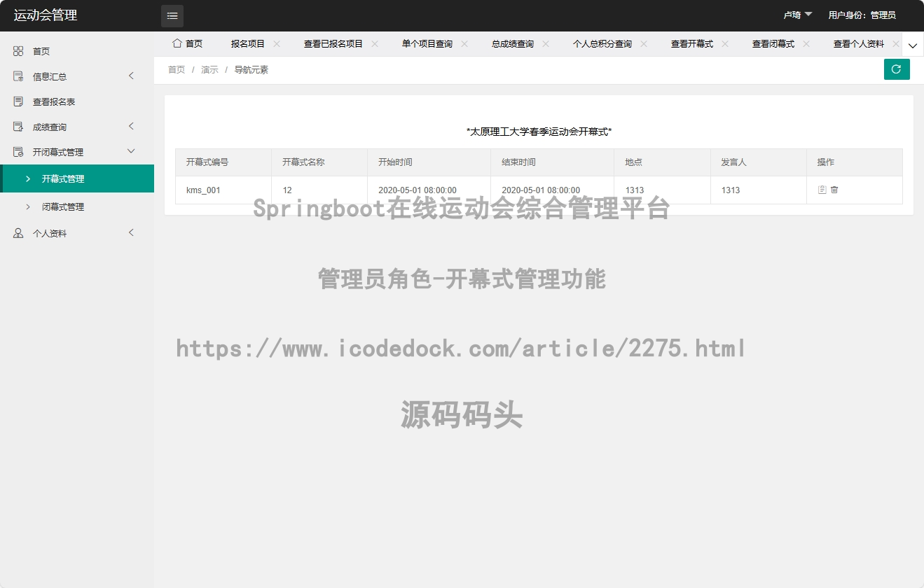
Task: Click the home icon on the 首页 tab
Action: [x=177, y=43]
